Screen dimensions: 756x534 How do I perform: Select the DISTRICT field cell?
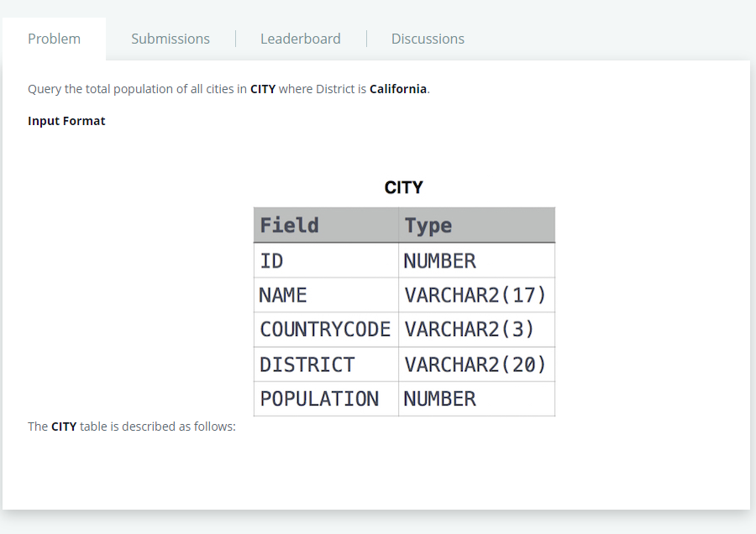click(x=326, y=364)
